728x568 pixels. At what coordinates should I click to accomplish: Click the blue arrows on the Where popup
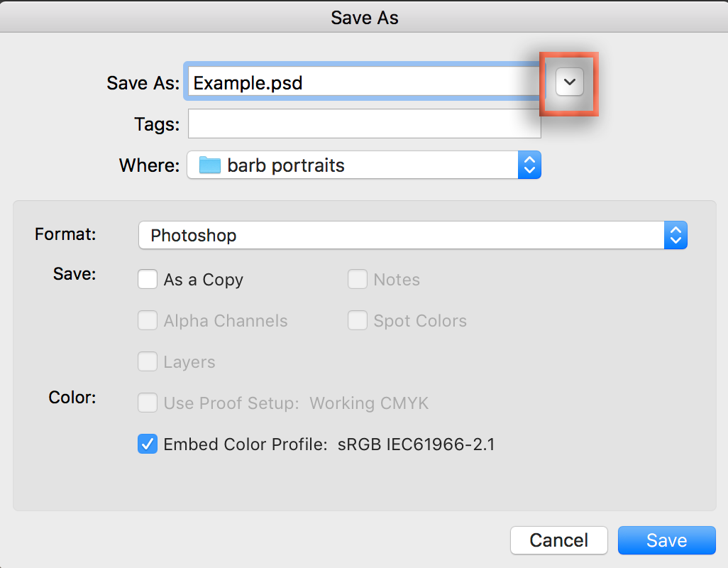[x=529, y=165]
